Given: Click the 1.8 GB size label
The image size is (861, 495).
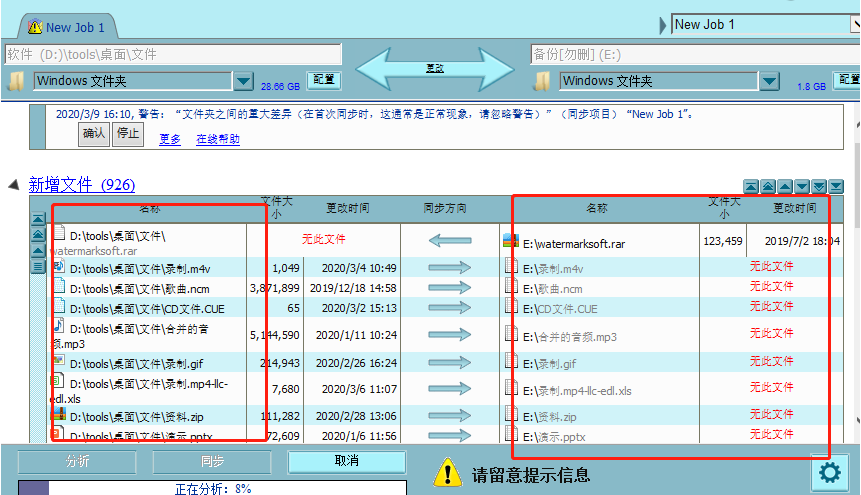Looking at the screenshot, I should [x=812, y=86].
